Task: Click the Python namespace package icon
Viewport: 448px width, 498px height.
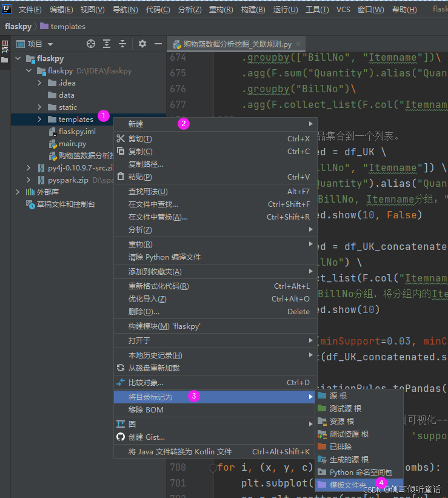Action: [x=322, y=472]
